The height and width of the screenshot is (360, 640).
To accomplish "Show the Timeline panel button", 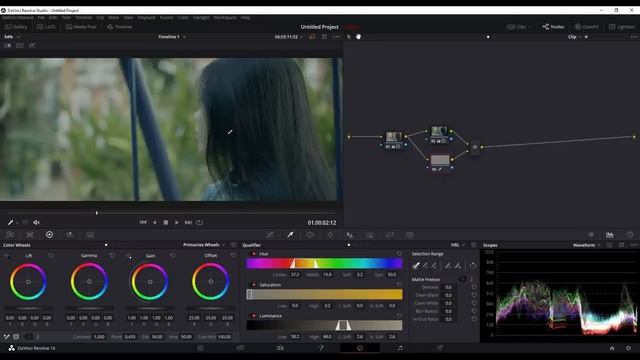I will 119,27.
